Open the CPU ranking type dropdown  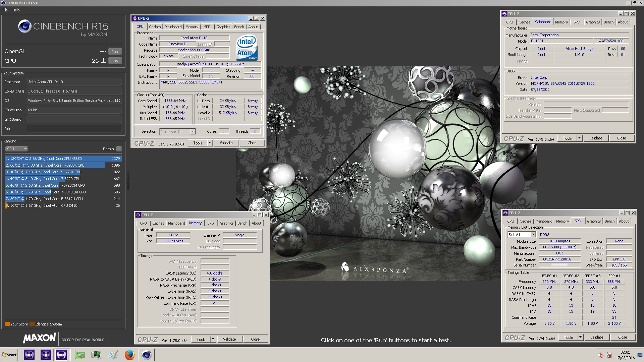(x=16, y=149)
